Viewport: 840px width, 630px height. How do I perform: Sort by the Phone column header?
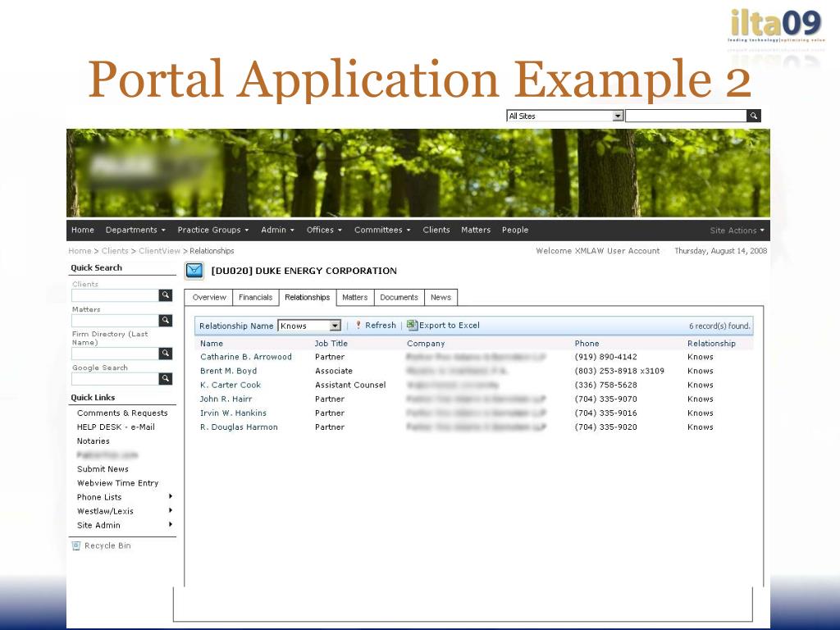pyautogui.click(x=587, y=344)
